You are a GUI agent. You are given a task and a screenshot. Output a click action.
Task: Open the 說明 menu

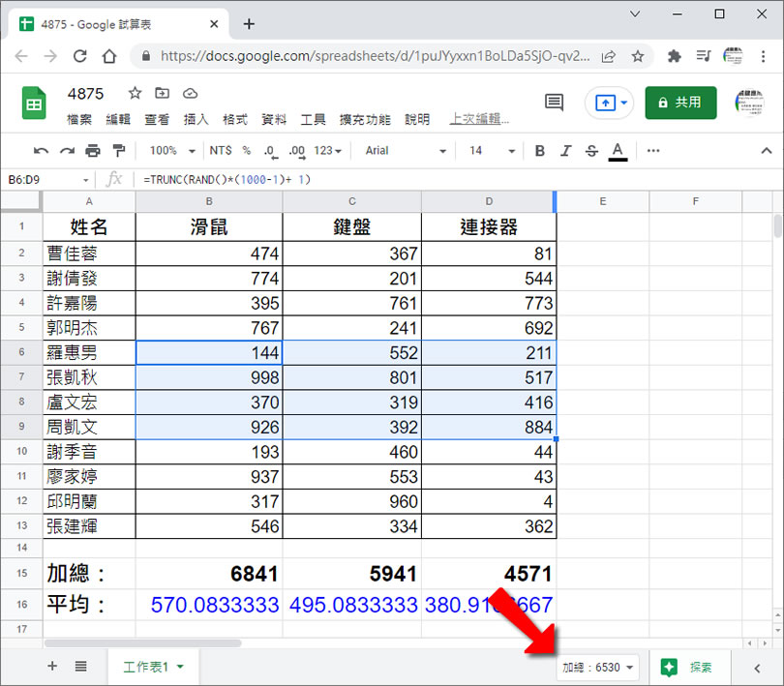pyautogui.click(x=417, y=120)
